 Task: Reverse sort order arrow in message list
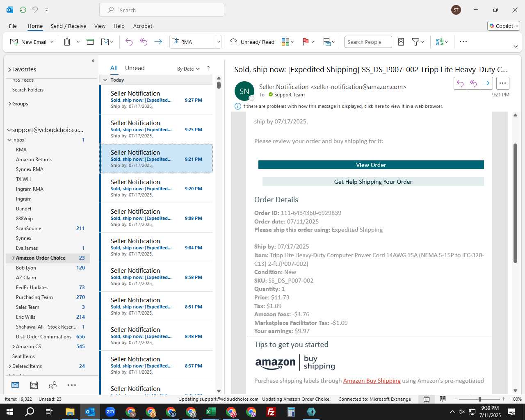tap(208, 68)
